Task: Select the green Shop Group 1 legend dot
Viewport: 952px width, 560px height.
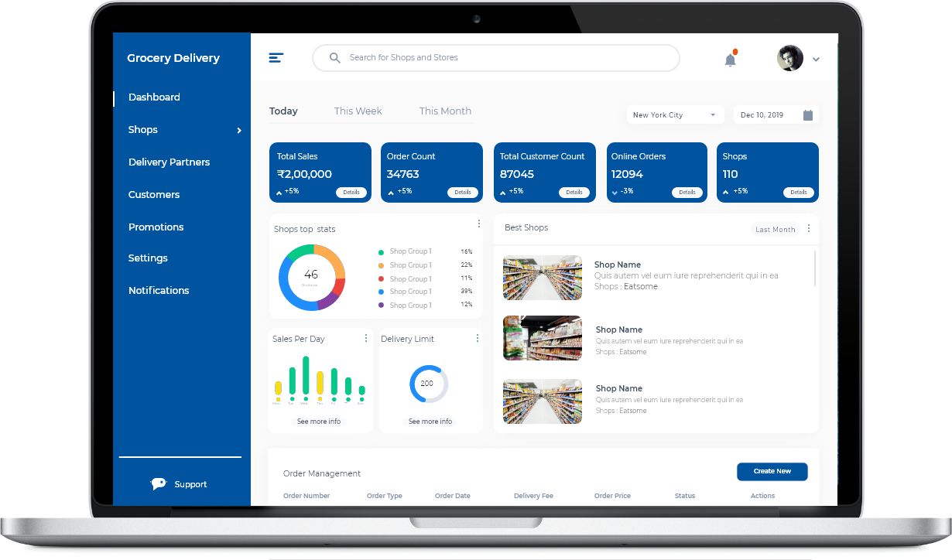Action: (382, 252)
